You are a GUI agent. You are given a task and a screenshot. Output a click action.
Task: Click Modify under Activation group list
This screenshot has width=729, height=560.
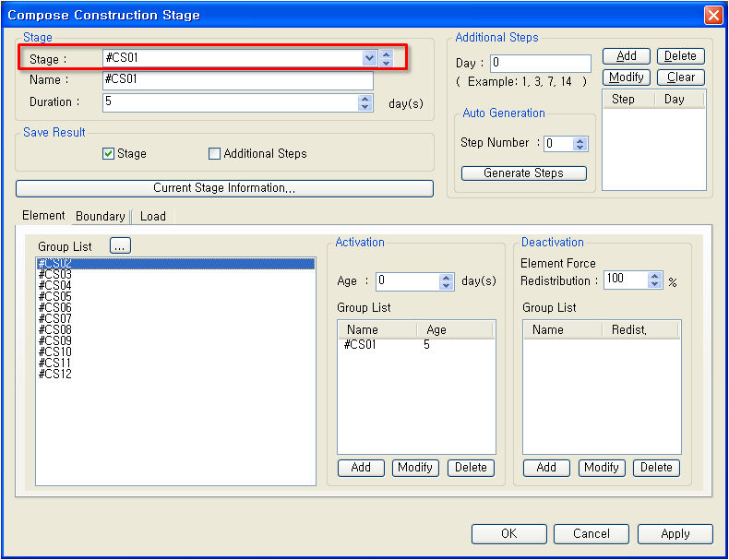point(415,468)
